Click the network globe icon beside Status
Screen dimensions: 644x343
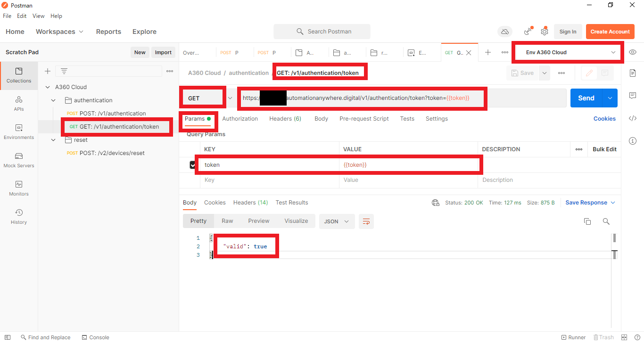pyautogui.click(x=436, y=203)
